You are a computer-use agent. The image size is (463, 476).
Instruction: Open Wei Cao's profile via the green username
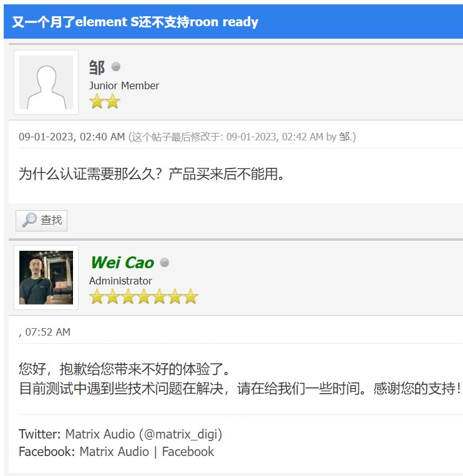click(122, 263)
